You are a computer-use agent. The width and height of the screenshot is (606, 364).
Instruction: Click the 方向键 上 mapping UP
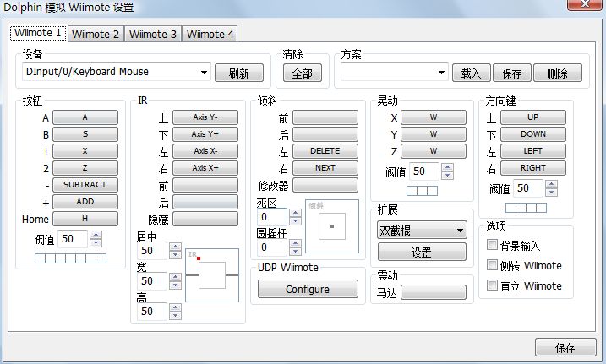tap(533, 117)
